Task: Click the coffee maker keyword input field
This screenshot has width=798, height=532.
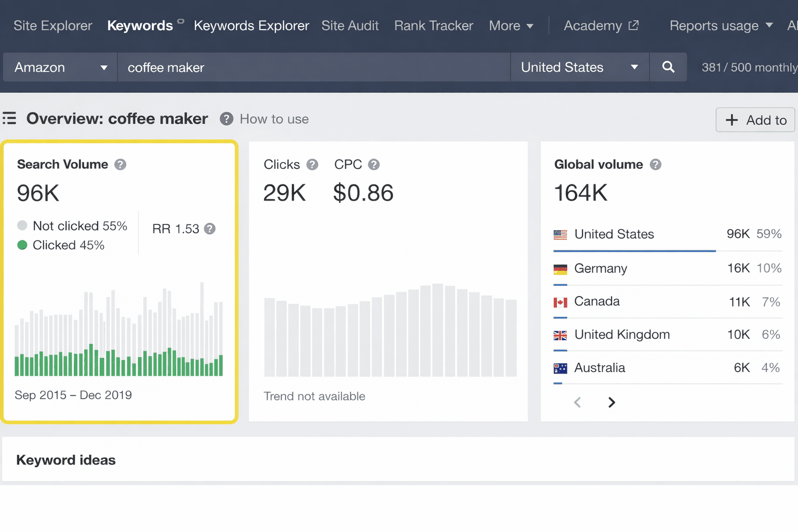Action: pos(314,67)
